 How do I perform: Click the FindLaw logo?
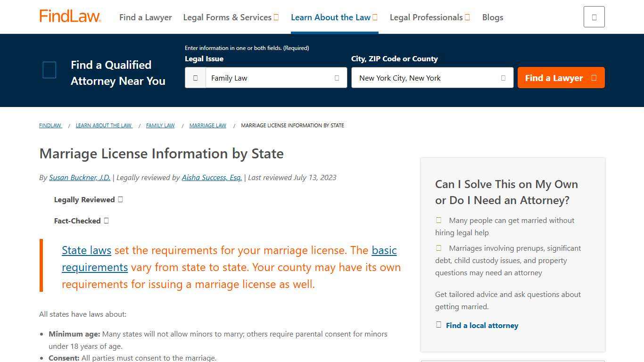point(70,16)
